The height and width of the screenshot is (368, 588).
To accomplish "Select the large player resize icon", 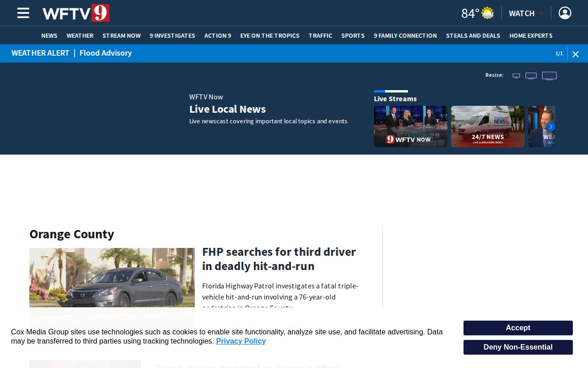I will [549, 75].
